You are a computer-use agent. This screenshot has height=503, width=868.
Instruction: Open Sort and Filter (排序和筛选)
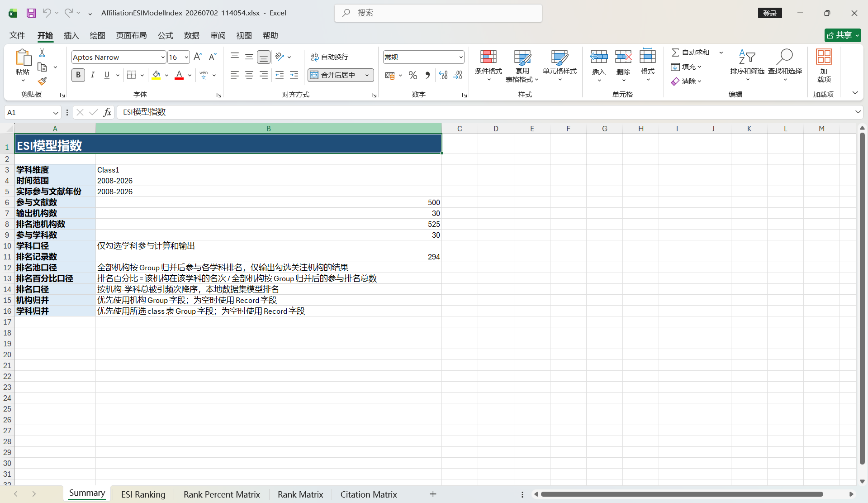click(747, 66)
